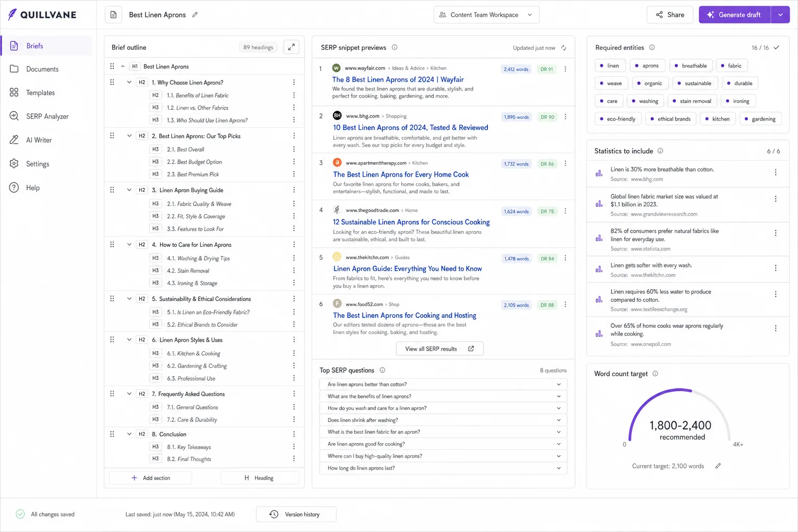
Task: Click checkmark icon next to 16 / 16 entities
Action: (777, 47)
